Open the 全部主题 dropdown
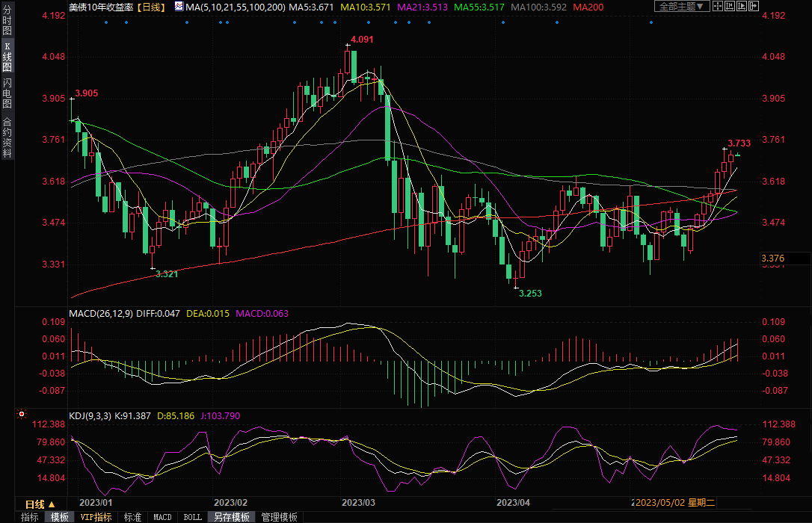Viewport: 812px width, 523px height. click(679, 6)
